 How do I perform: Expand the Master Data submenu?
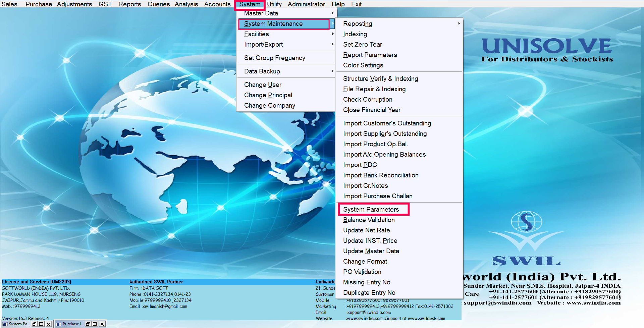pos(286,13)
